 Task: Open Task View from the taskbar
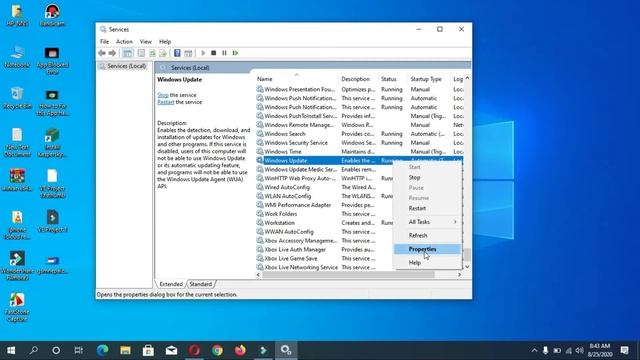pos(78,350)
